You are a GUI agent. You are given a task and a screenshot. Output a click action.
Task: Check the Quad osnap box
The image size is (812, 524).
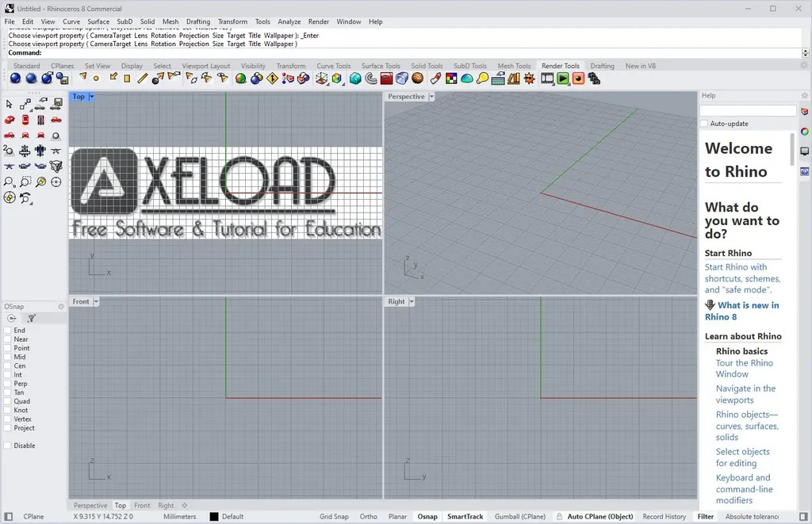[x=7, y=401]
